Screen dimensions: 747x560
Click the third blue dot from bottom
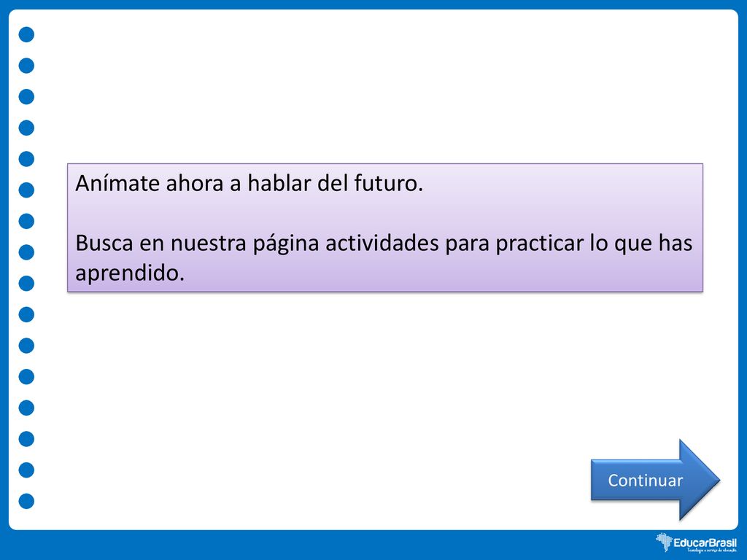[27, 439]
